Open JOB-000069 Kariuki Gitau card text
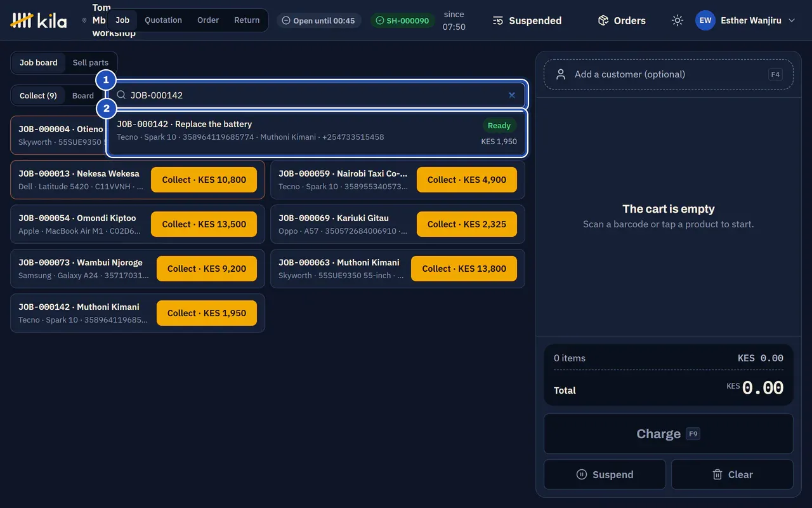812x508 pixels. 343,224
